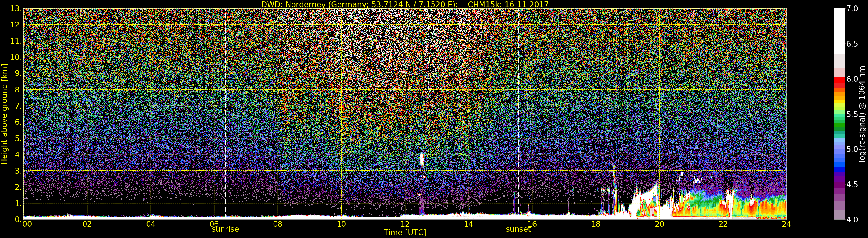Click the 6.5 colorbar tick label

pyautogui.click(x=852, y=44)
